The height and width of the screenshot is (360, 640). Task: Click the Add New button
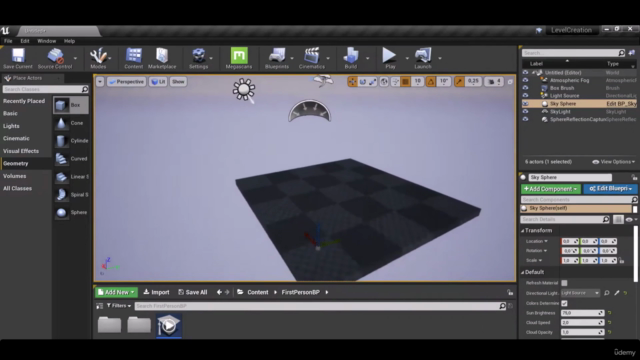click(116, 292)
